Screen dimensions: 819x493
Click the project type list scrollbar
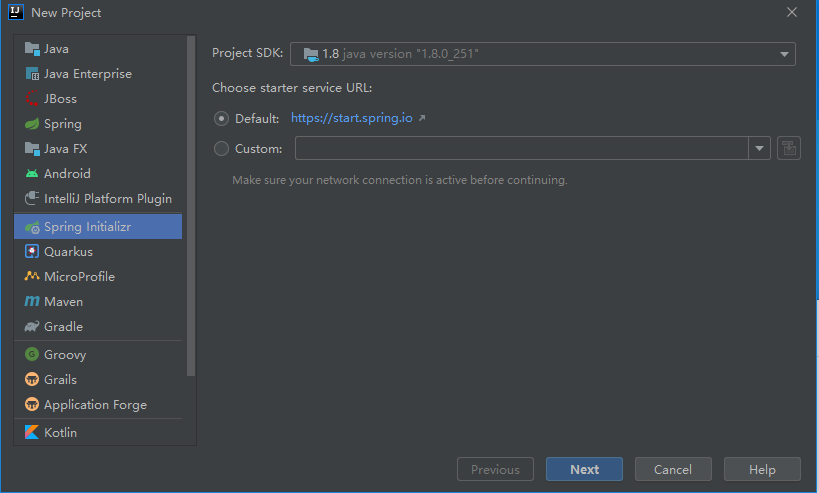pyautogui.click(x=191, y=206)
